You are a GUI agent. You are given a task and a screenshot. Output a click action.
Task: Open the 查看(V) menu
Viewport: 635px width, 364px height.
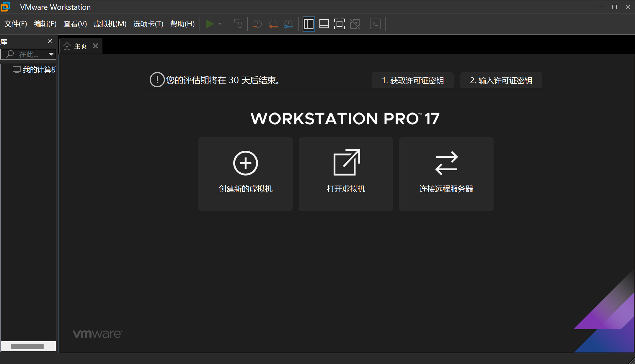[75, 24]
